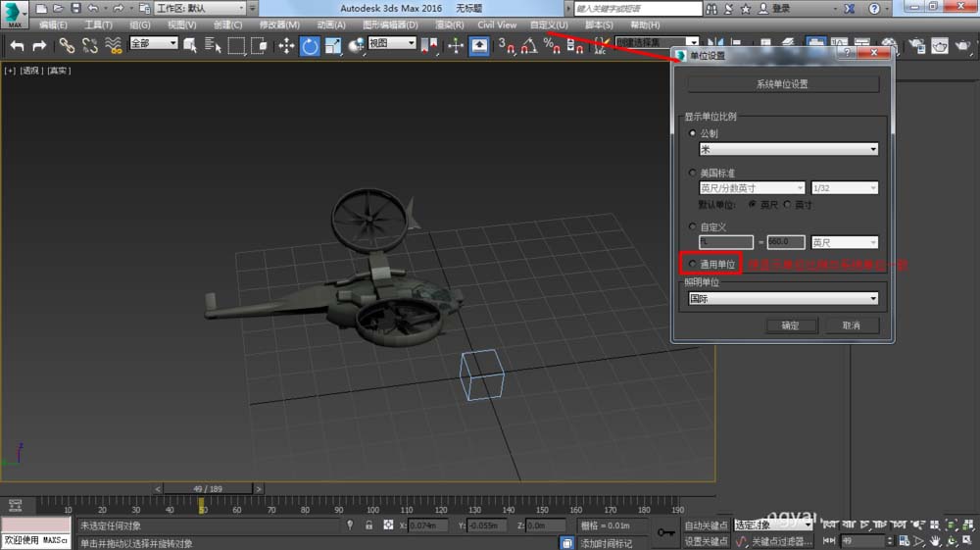
Task: Select the 公制 (Metric) radio button
Action: 693,132
